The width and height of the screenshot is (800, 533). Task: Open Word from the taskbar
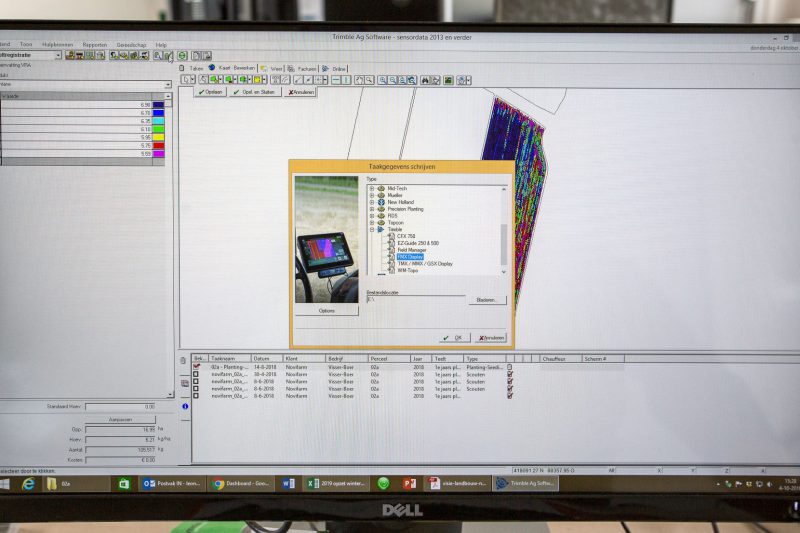[x=288, y=484]
